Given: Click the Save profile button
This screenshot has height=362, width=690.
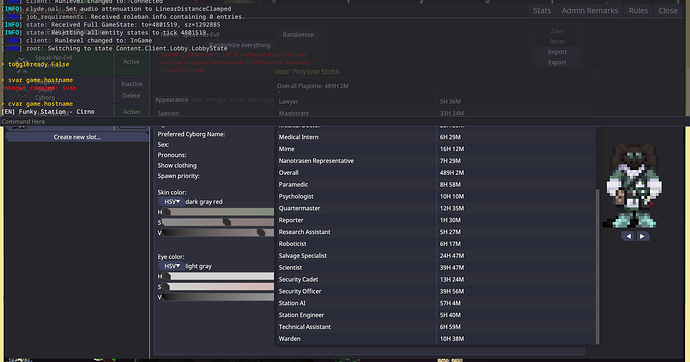Looking at the screenshot, I should point(557,31).
